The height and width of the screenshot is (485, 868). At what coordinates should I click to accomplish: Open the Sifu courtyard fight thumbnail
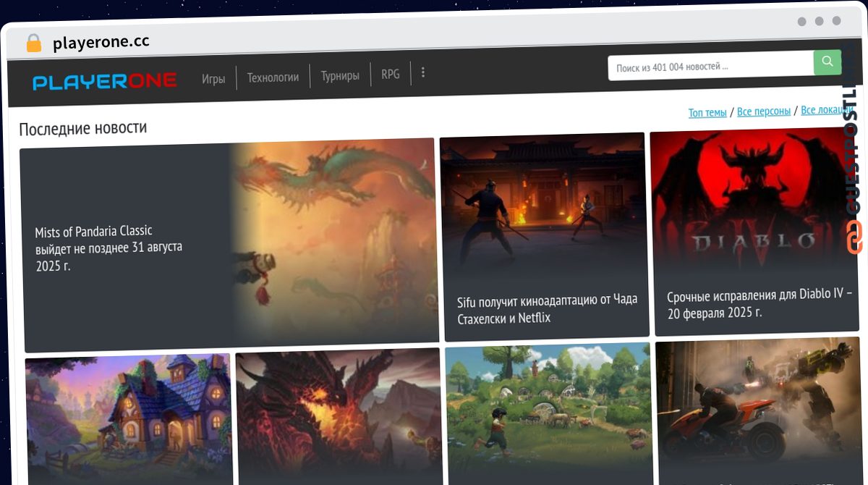[543, 205]
